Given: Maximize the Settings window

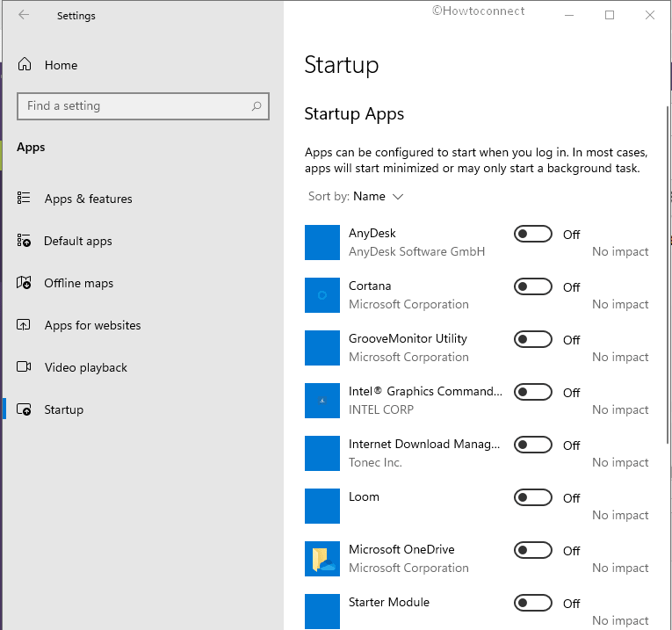Looking at the screenshot, I should (610, 15).
